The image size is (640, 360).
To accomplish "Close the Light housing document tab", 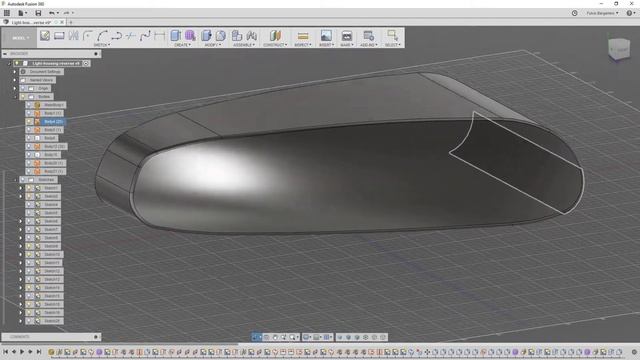I will (62, 22).
